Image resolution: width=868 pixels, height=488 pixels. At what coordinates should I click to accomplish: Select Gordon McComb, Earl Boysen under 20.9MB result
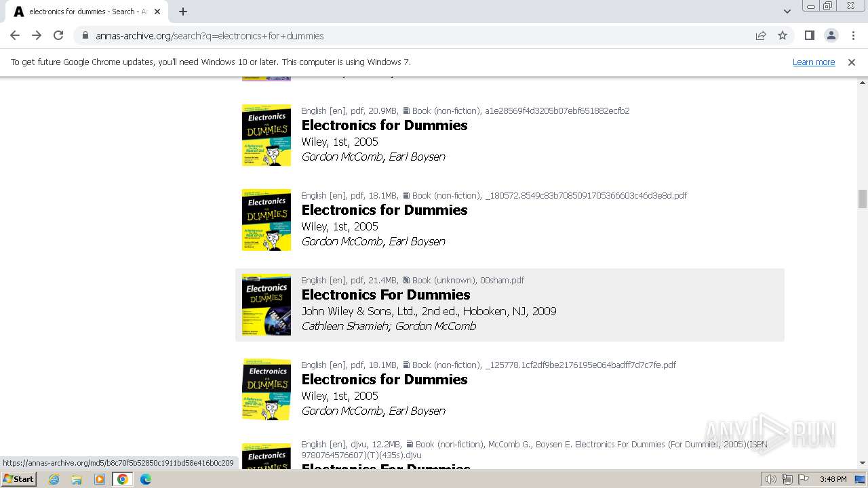coord(374,157)
